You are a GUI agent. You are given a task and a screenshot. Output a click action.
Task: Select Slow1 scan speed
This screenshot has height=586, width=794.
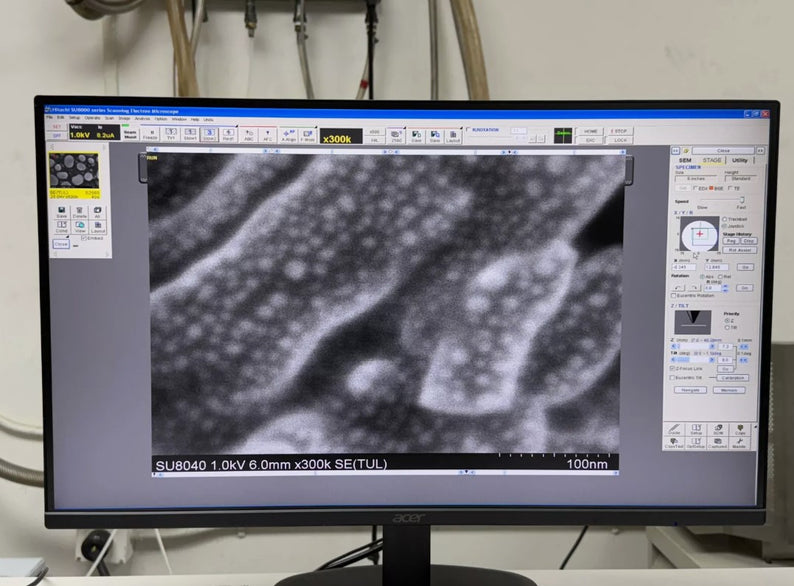pos(190,134)
